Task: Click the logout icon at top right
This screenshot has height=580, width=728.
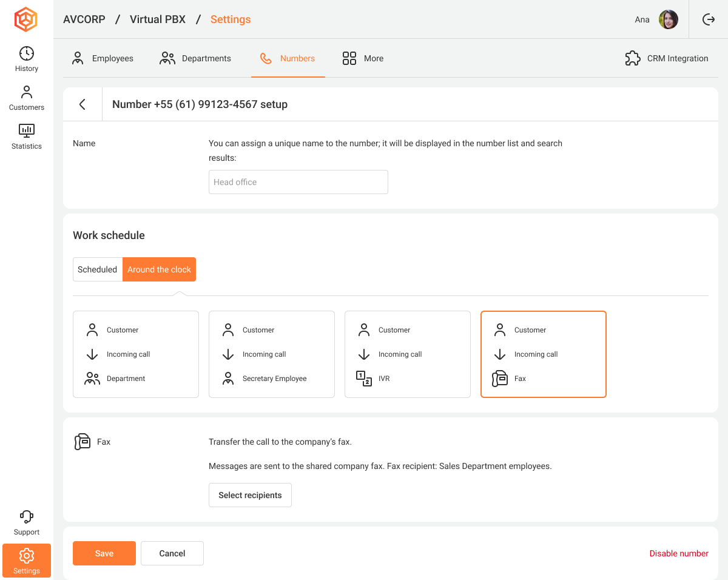Action: click(x=709, y=19)
